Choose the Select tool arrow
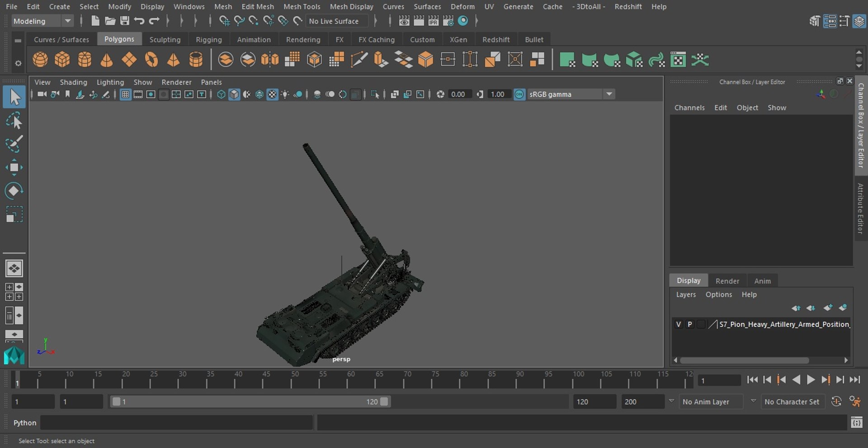The width and height of the screenshot is (868, 448). [14, 97]
